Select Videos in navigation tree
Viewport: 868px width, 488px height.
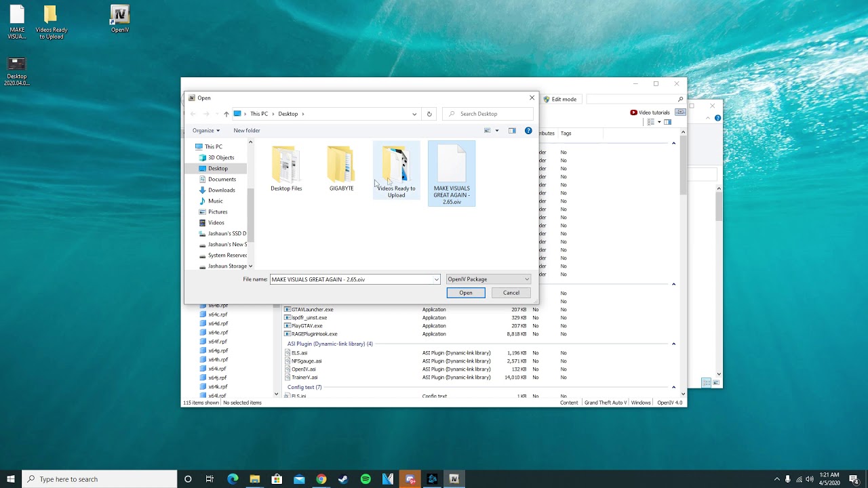click(212, 222)
